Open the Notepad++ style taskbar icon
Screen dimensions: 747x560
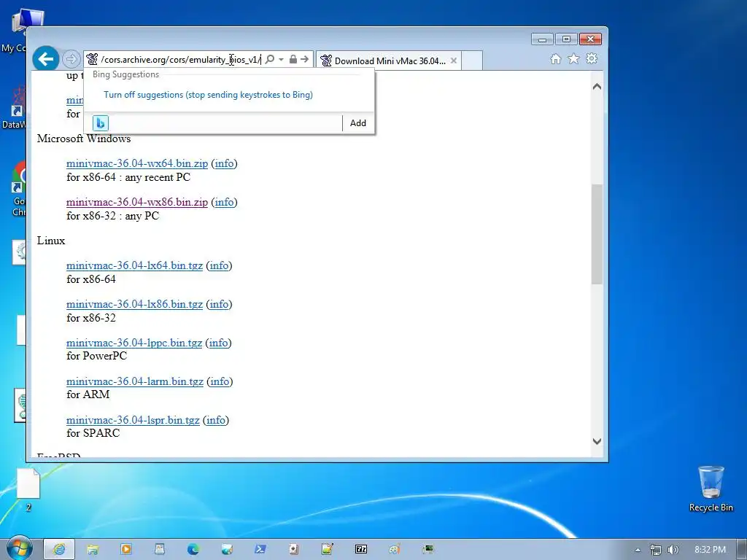328,549
